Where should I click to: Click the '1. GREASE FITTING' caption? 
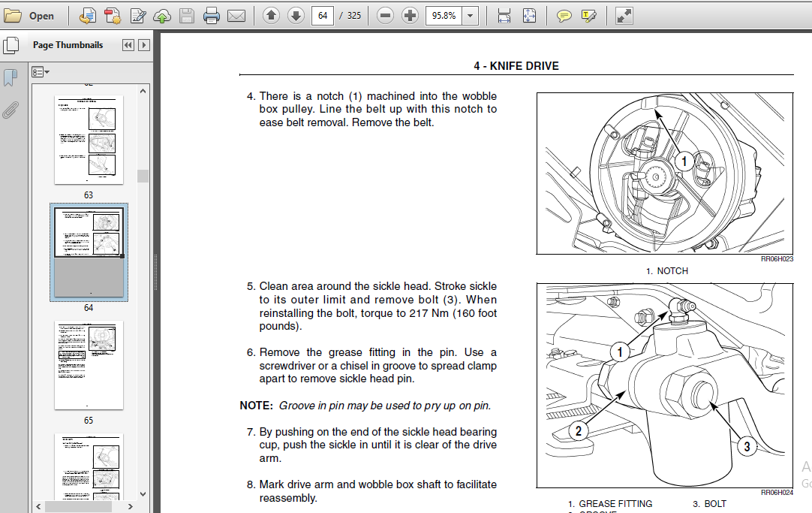tap(610, 503)
